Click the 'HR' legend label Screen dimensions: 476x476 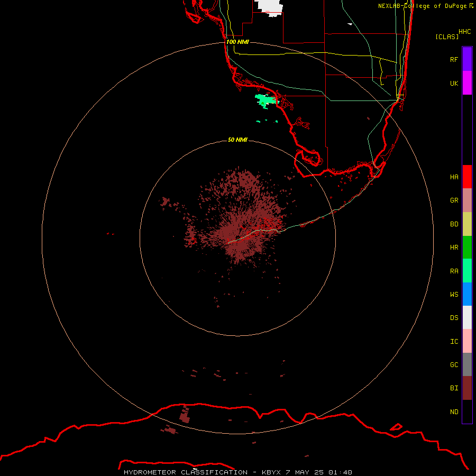tap(454, 248)
